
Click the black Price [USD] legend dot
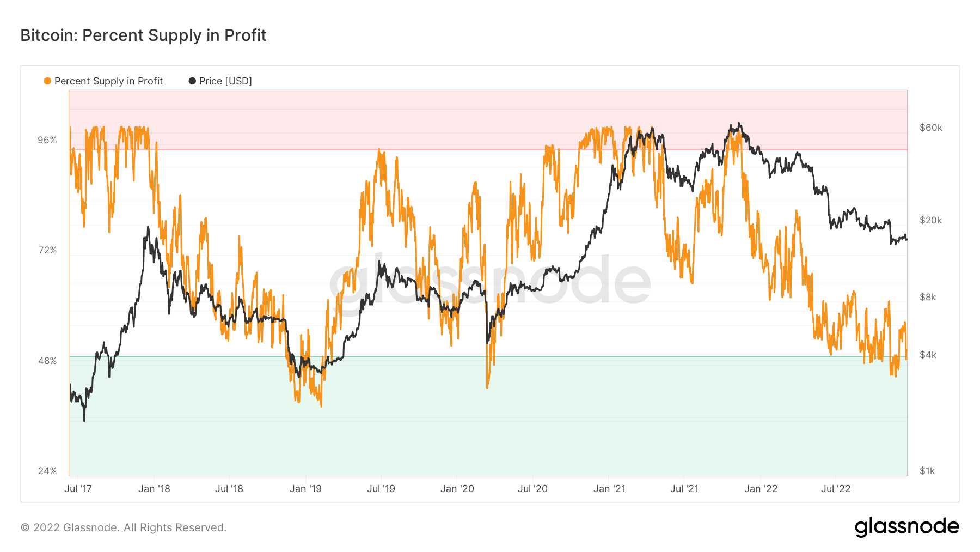tap(192, 81)
